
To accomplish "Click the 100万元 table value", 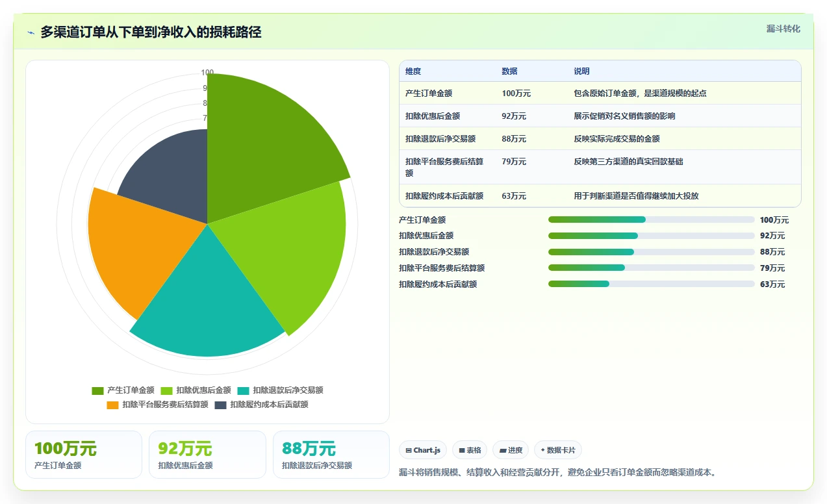I will click(x=516, y=94).
